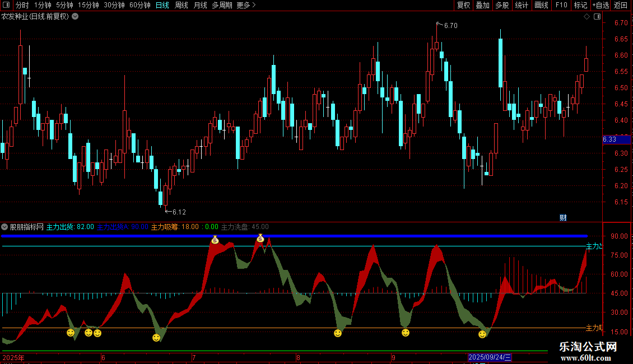Expand the 股朋指标网 indicator dropdown

click(x=4, y=227)
